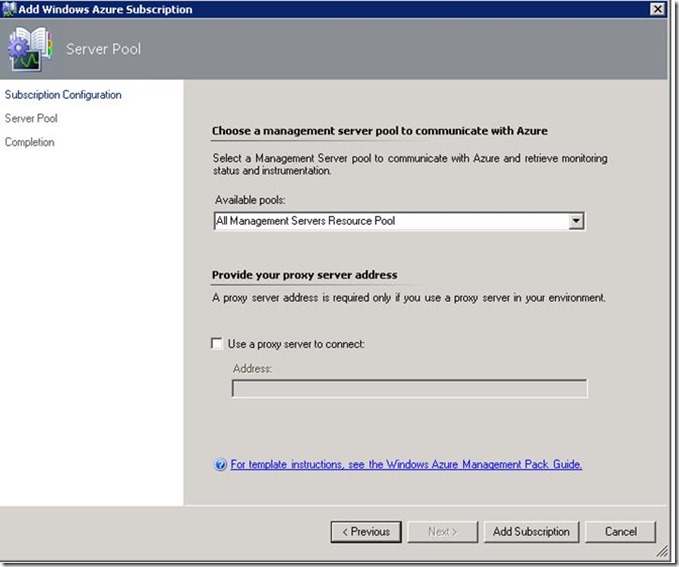
Task: Click 'Available pools:' label text
Action: tap(250, 200)
